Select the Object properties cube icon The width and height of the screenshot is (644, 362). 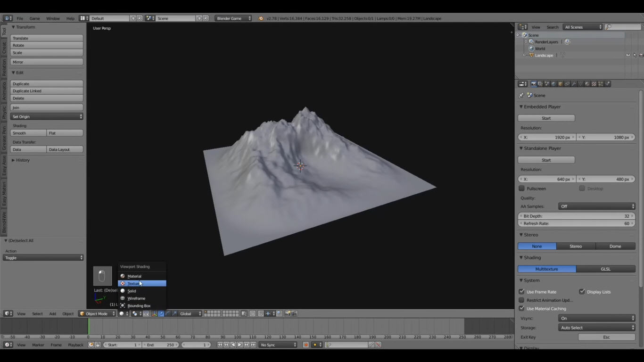pos(560,84)
